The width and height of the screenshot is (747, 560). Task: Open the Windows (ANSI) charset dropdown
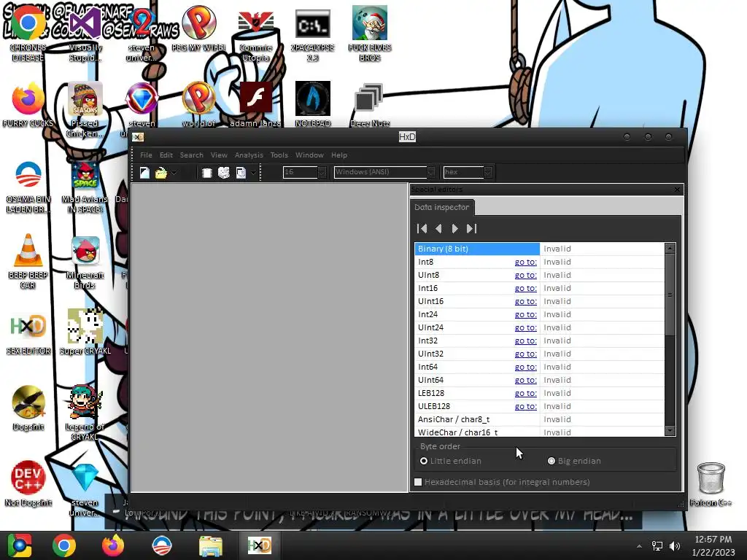click(x=430, y=172)
